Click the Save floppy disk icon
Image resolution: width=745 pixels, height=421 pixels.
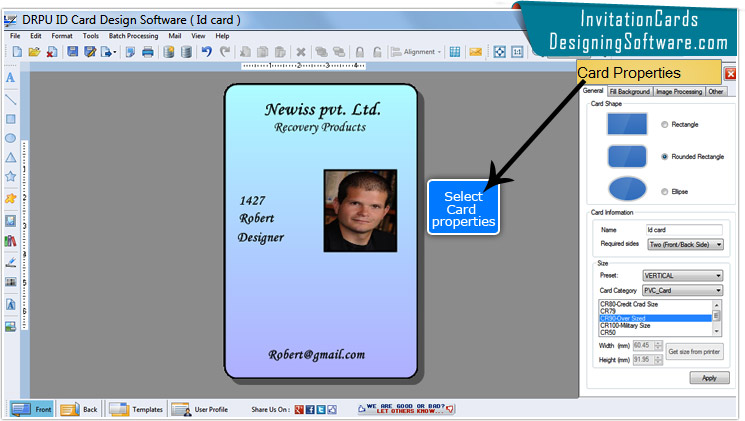tap(72, 52)
